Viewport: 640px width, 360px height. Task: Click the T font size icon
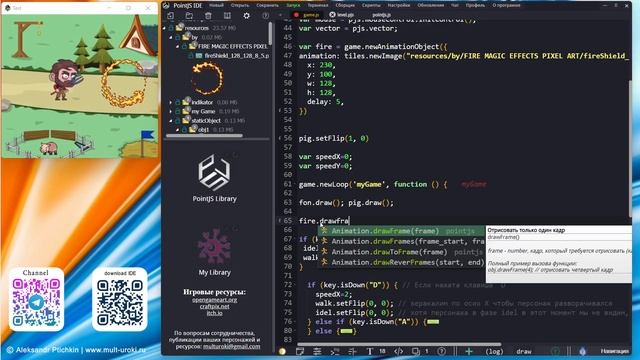click(x=370, y=351)
